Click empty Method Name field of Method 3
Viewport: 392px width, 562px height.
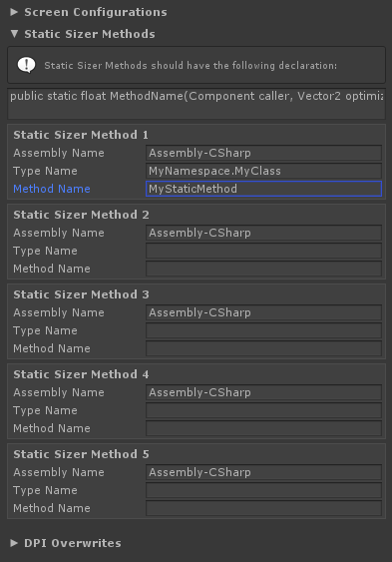pyautogui.click(x=264, y=348)
